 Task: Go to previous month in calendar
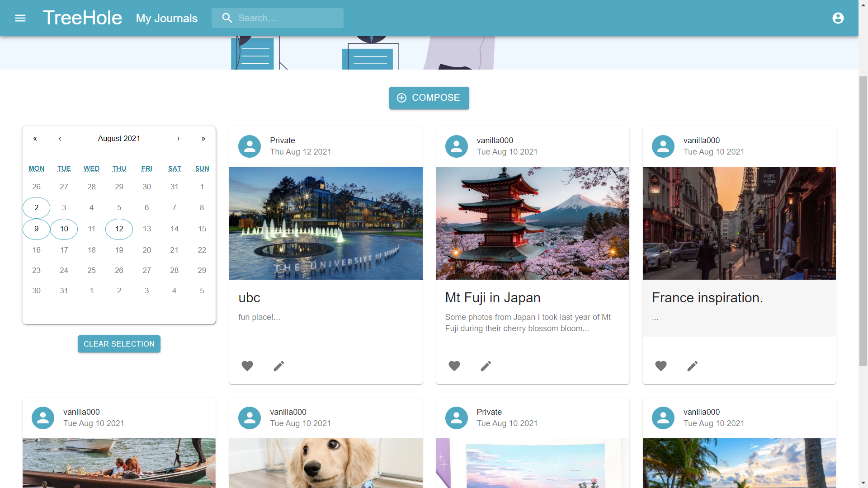[60, 139]
